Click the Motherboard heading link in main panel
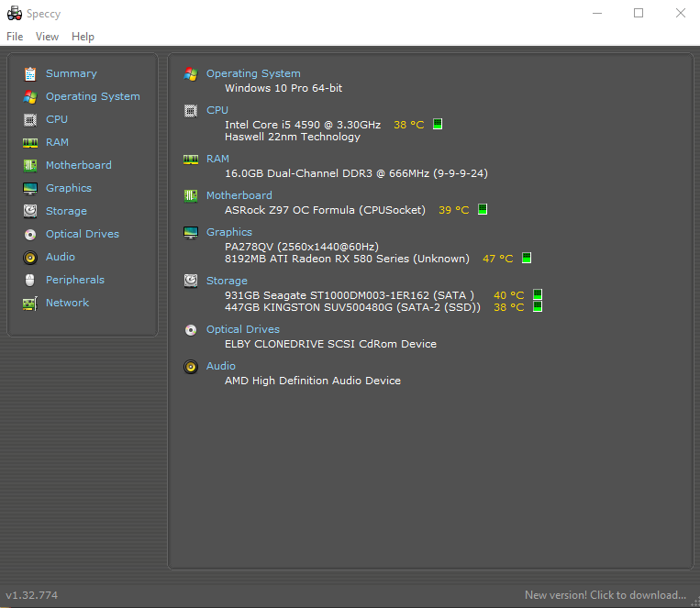The image size is (700, 608). tap(239, 195)
